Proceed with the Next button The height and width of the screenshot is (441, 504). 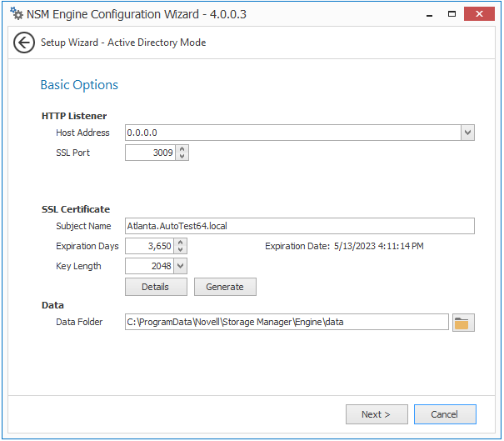[x=377, y=414]
